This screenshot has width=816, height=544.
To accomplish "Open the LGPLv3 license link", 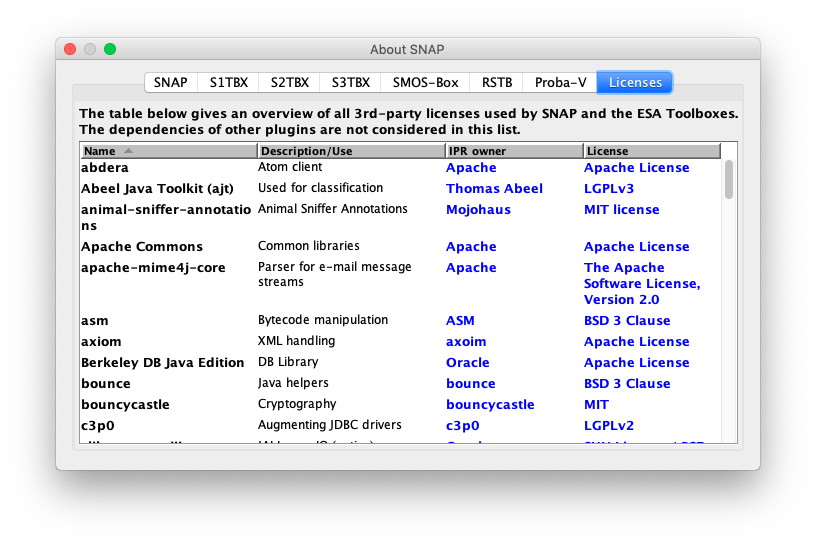I will click(x=609, y=188).
